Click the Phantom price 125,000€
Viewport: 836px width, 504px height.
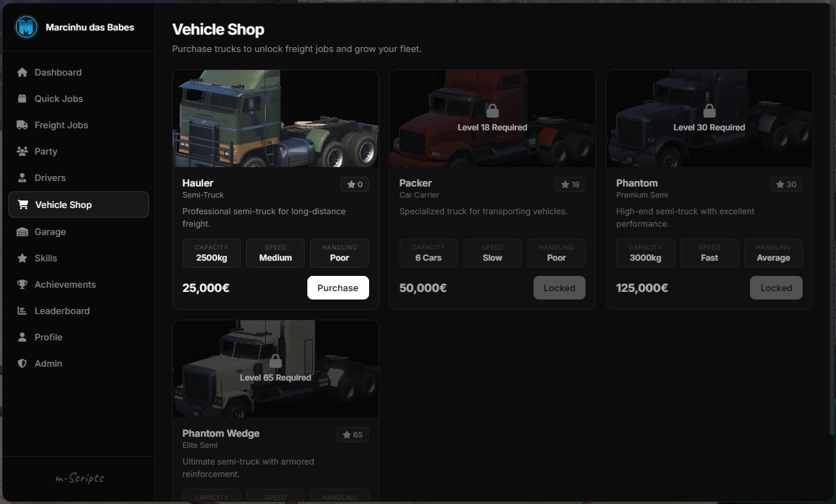(642, 288)
